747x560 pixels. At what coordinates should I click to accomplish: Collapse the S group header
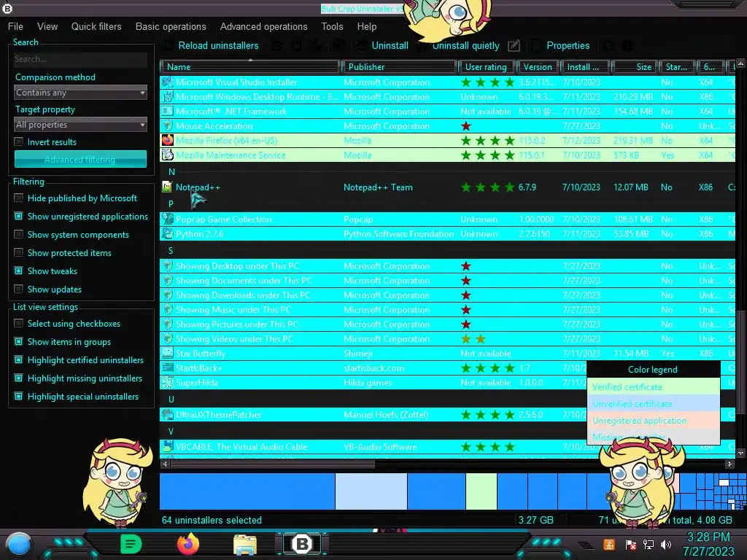(x=171, y=250)
